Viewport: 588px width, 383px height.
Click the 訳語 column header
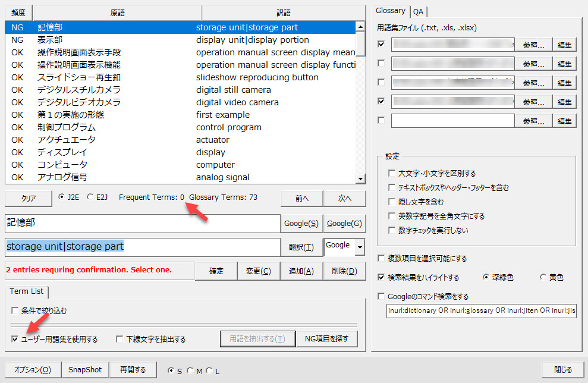click(x=284, y=12)
